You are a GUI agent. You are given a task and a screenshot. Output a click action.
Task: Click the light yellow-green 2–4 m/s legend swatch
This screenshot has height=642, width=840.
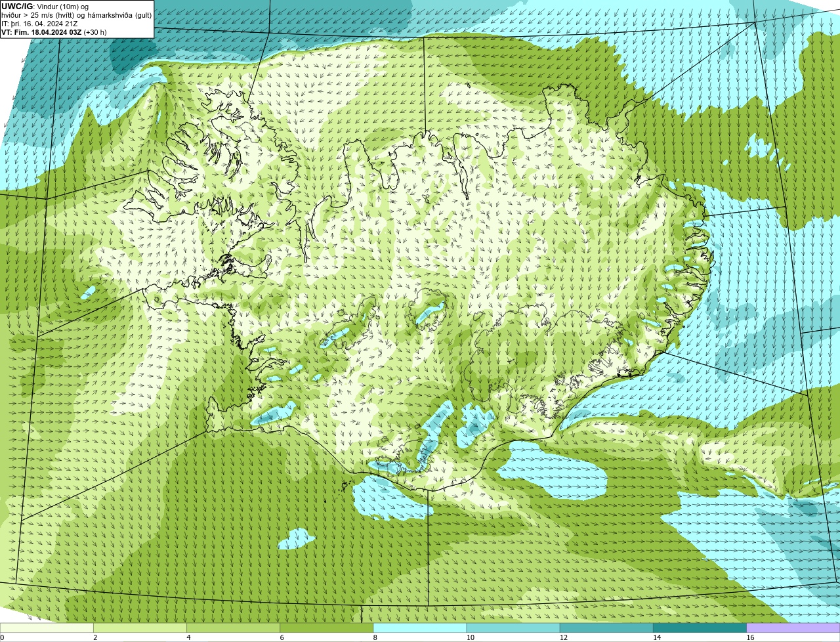pyautogui.click(x=140, y=628)
